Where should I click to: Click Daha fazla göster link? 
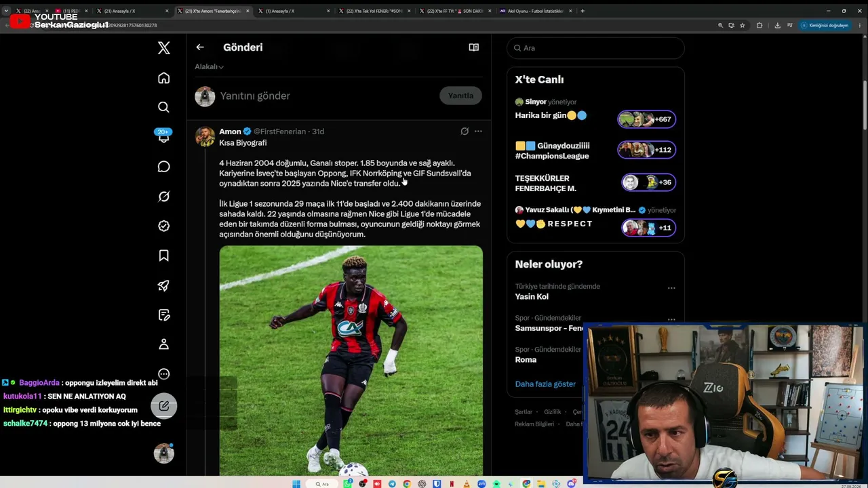(x=545, y=384)
